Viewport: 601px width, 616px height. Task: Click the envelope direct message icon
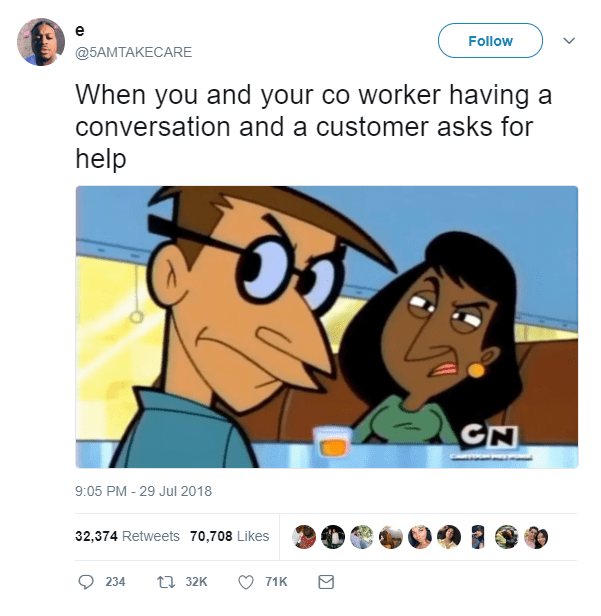click(326, 582)
